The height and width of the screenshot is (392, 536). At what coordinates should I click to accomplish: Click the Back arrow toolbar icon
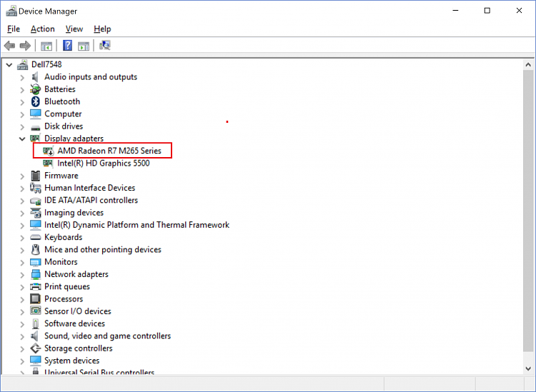[9, 46]
